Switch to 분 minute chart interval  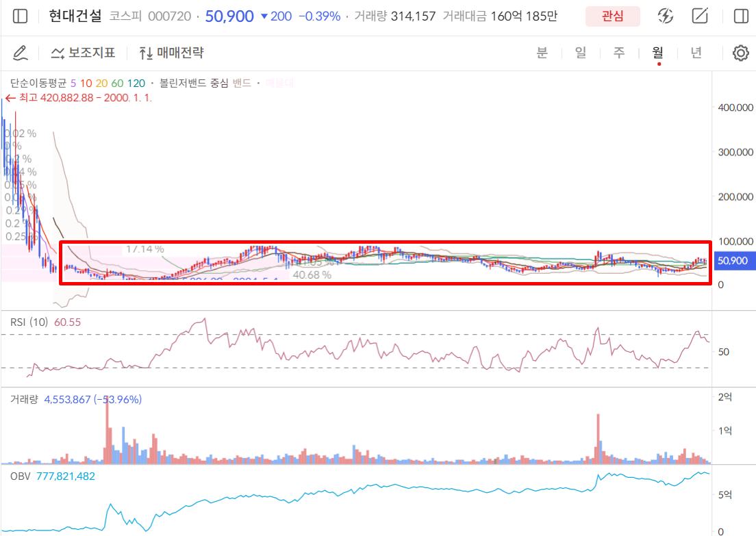(542, 53)
